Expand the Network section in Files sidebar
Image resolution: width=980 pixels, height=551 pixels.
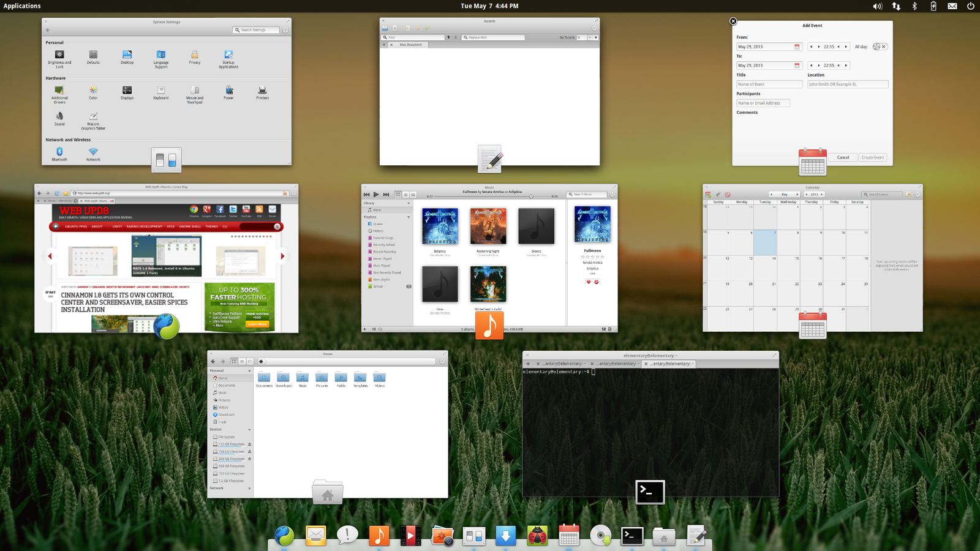coord(249,488)
